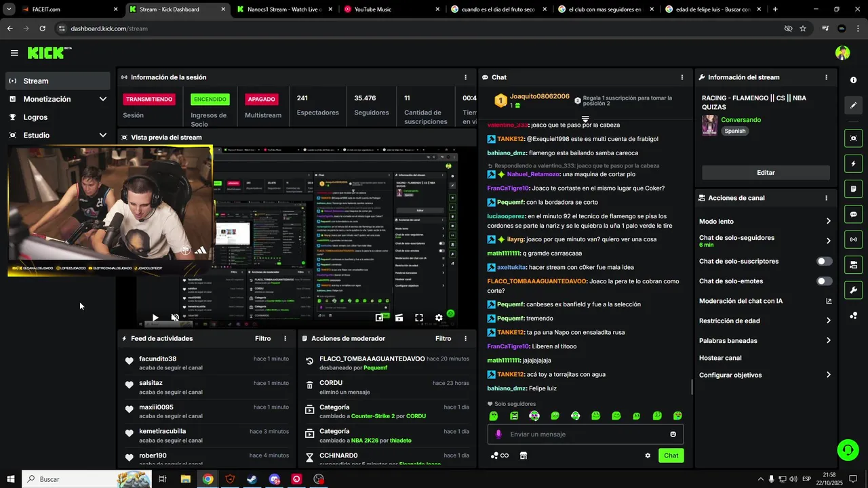Open Chat panel three-dot menu

682,77
